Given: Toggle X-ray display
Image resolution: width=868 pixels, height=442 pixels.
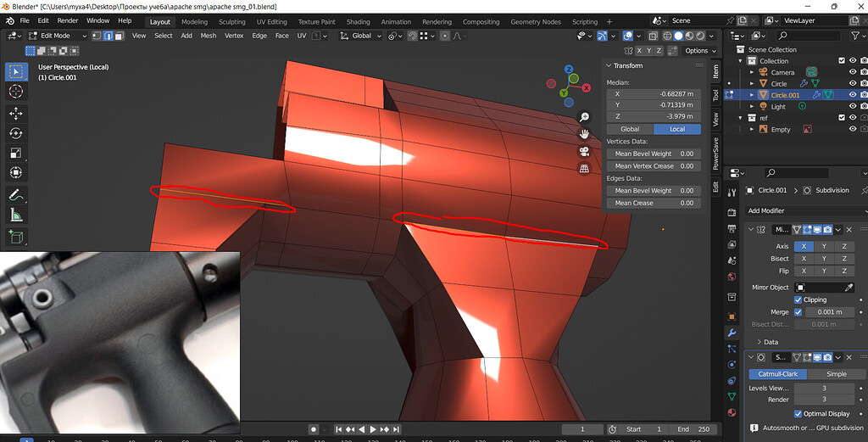Looking at the screenshot, I should [654, 36].
